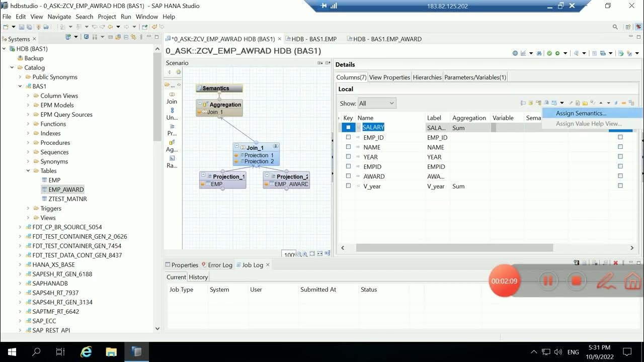Open the File menu
The image size is (644, 362).
click(7, 17)
